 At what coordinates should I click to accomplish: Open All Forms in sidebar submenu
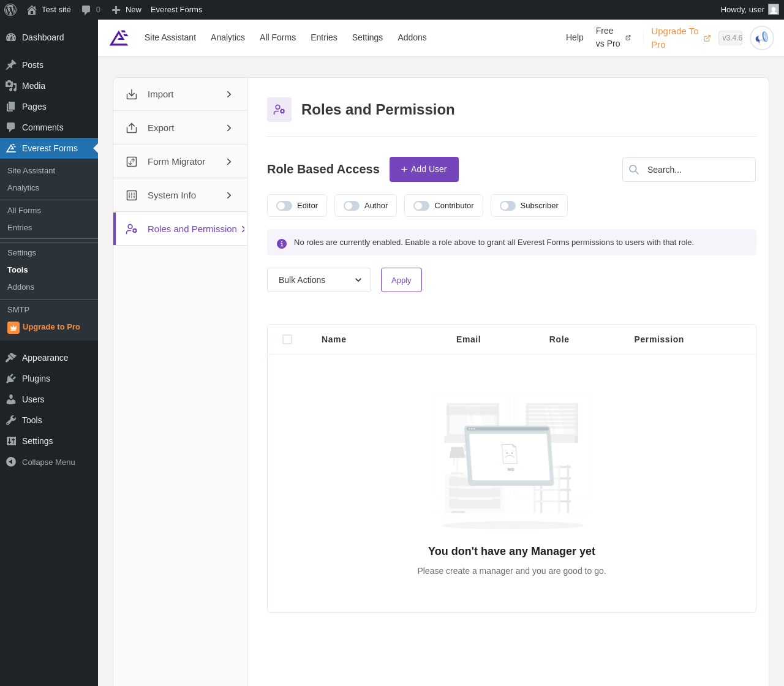point(24,211)
